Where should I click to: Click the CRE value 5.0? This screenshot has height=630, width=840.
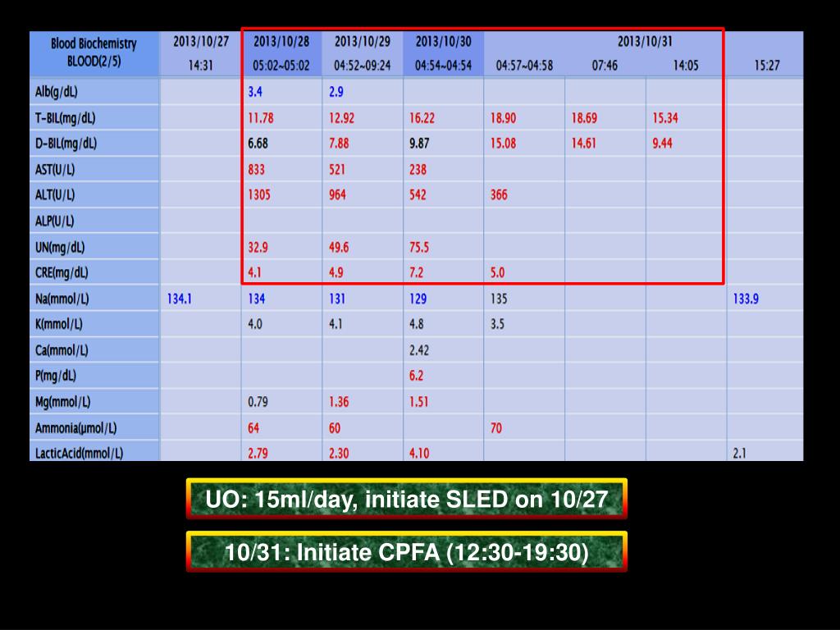click(497, 272)
